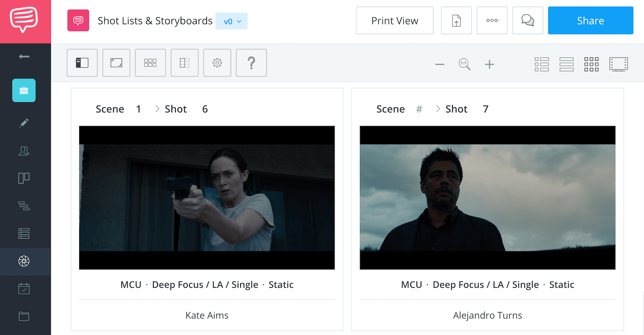Select the camera aperture shot list icon
Image resolution: width=644 pixels, height=335 pixels.
click(x=24, y=261)
